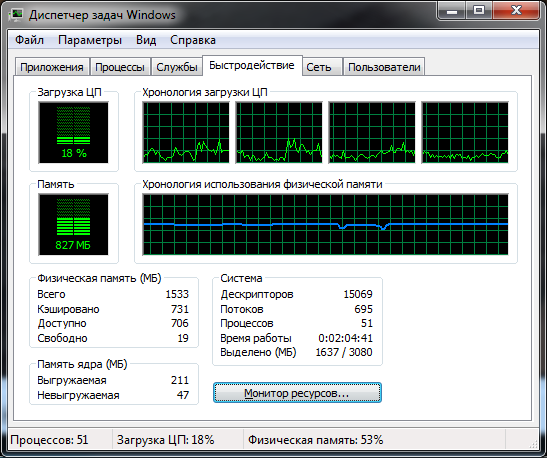
Task: Click the window resize grip in status bar
Action: 534,444
